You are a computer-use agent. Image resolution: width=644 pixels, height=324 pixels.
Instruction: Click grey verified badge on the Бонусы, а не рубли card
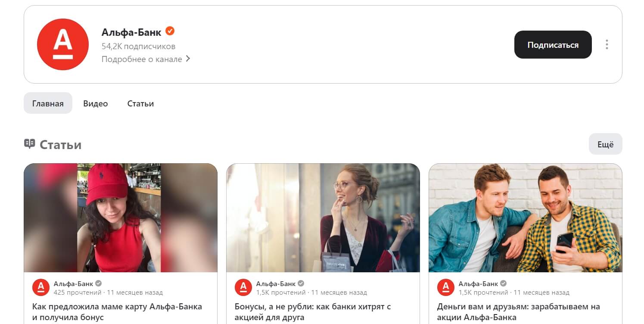click(x=301, y=283)
